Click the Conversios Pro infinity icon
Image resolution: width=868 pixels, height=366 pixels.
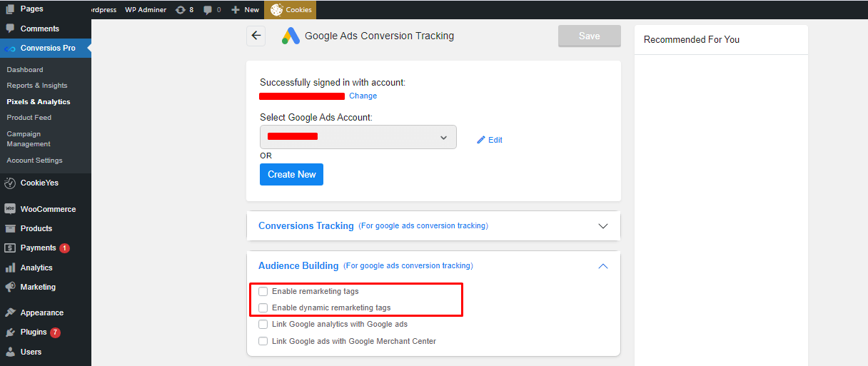point(10,49)
